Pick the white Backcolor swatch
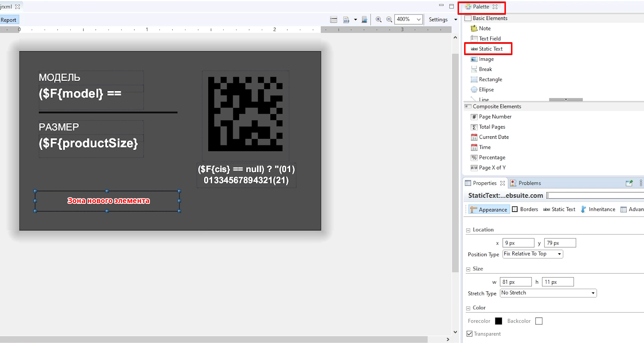This screenshot has width=644, height=343. [x=539, y=321]
